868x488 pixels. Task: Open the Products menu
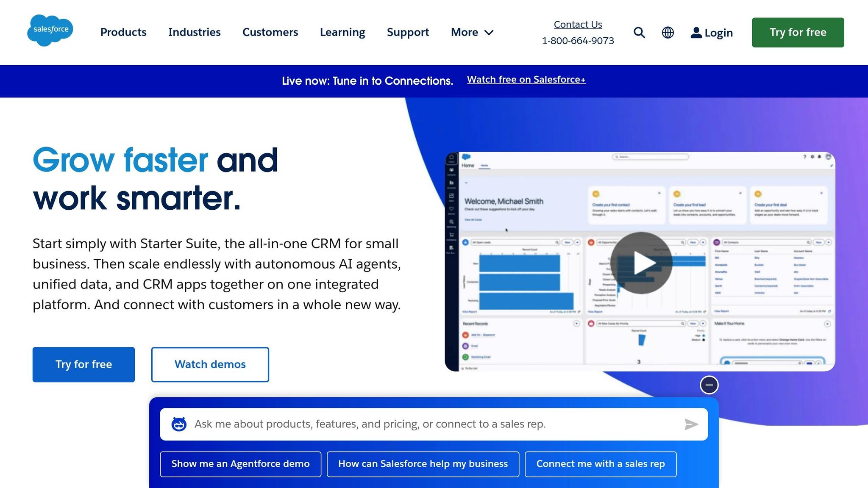(x=123, y=32)
